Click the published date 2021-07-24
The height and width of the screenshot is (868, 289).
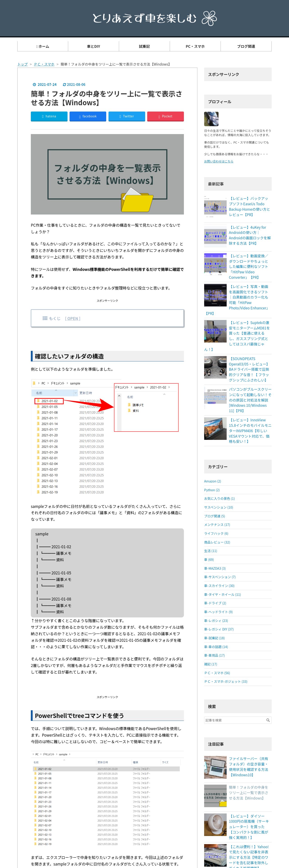tap(47, 85)
